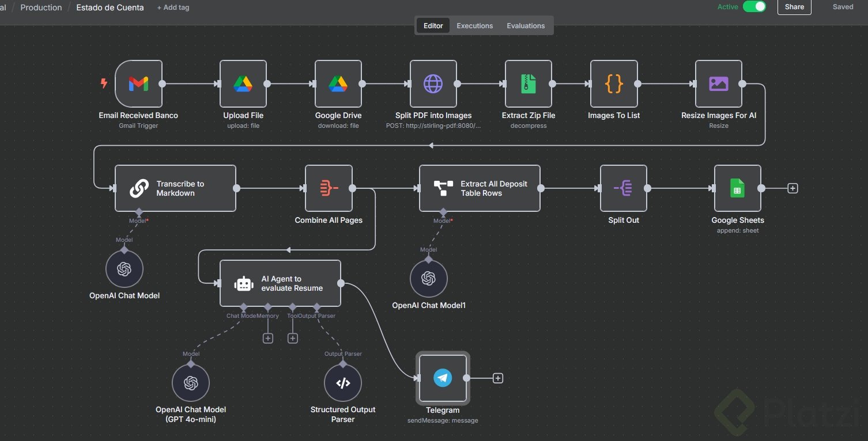Toggle the Active workflow switch
This screenshot has height=441, width=868.
[754, 7]
